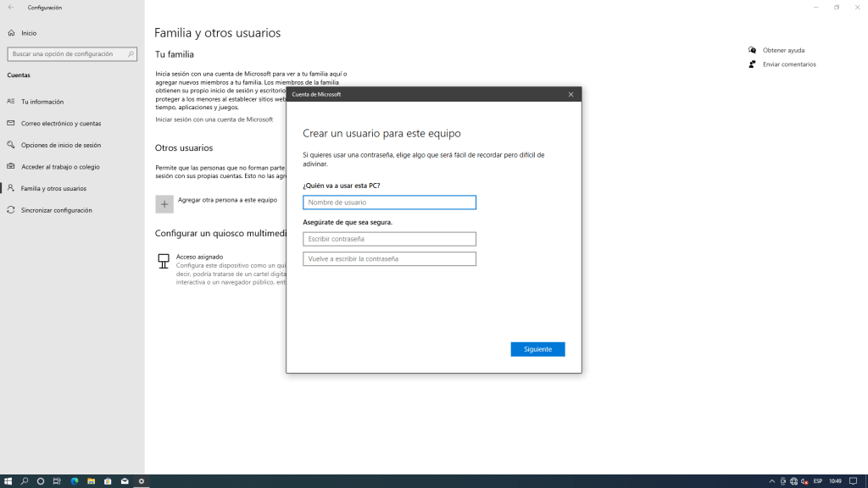Screen dimensions: 868x488
Task: Click the back arrow in Configuración window
Action: 11,8
